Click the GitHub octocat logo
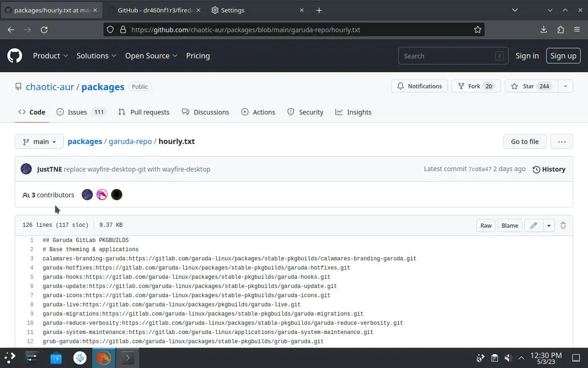588x368 pixels. [15, 56]
